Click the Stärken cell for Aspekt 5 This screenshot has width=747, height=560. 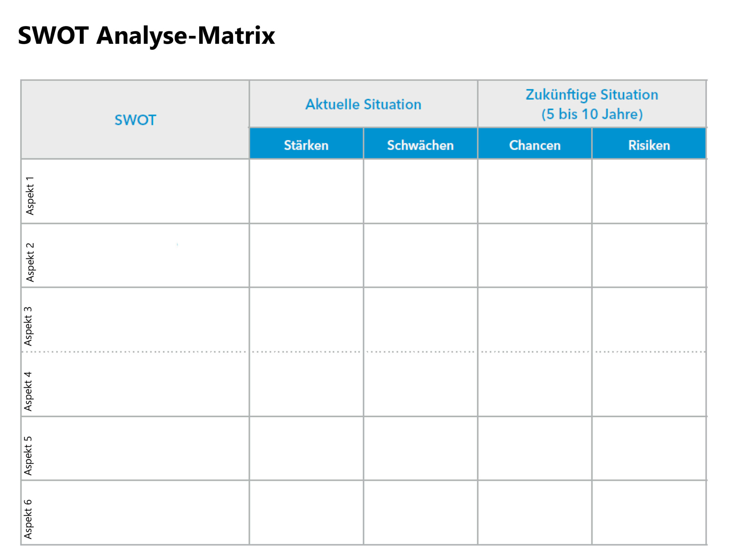pyautogui.click(x=306, y=448)
